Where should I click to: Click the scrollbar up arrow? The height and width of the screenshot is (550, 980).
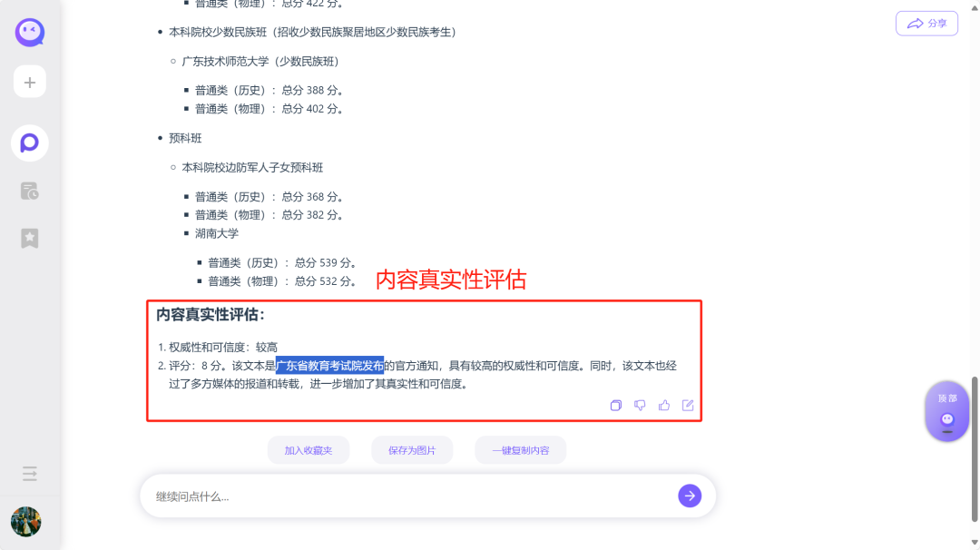(975, 6)
